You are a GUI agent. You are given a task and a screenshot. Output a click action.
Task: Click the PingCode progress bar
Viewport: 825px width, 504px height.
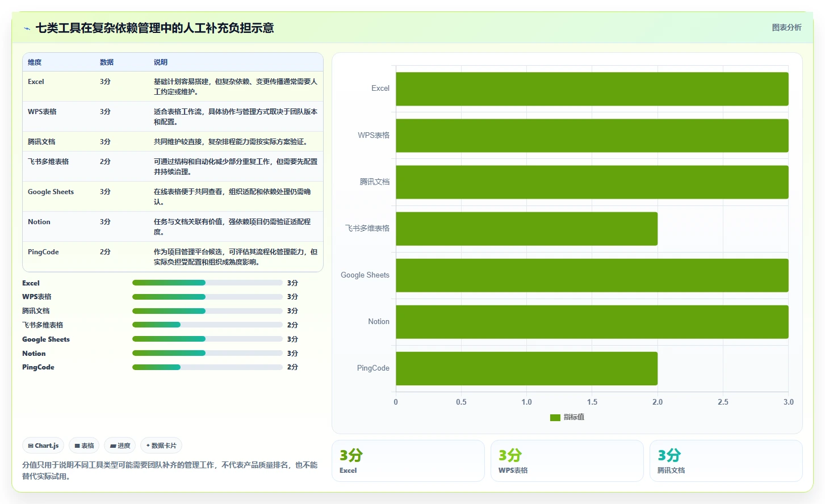(x=207, y=367)
